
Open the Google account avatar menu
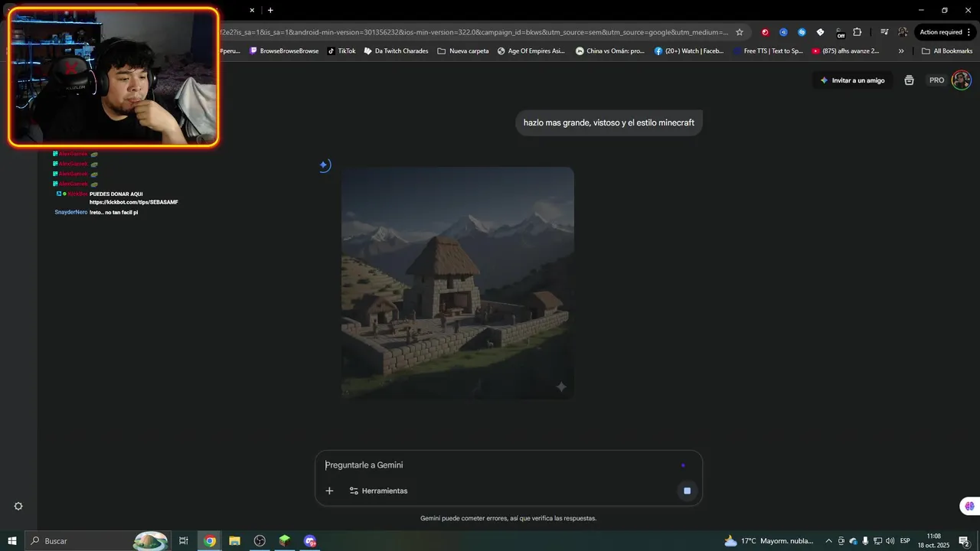(962, 80)
